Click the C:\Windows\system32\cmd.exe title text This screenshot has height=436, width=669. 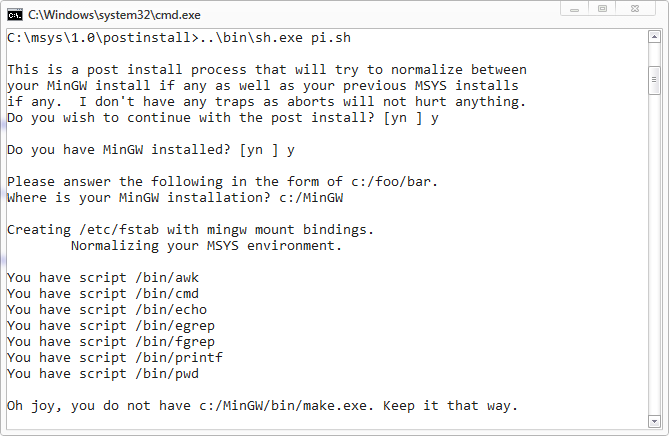pos(114,15)
